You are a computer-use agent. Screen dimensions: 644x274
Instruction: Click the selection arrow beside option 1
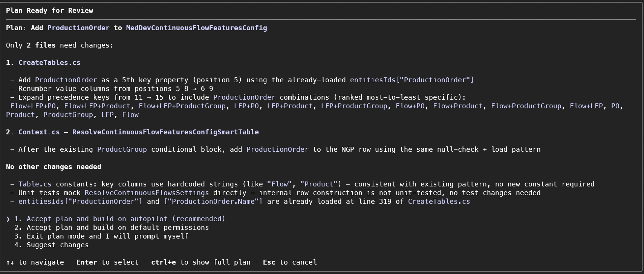pos(8,219)
